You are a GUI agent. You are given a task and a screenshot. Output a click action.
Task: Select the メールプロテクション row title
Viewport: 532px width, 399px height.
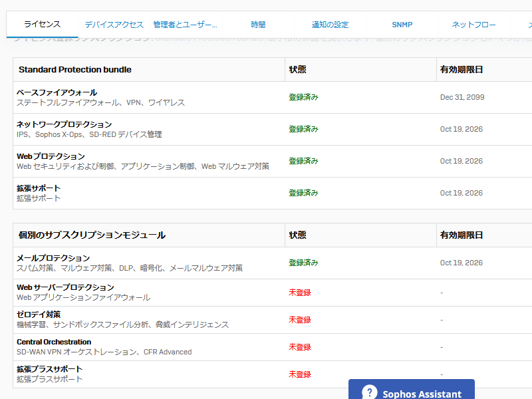[x=53, y=258]
